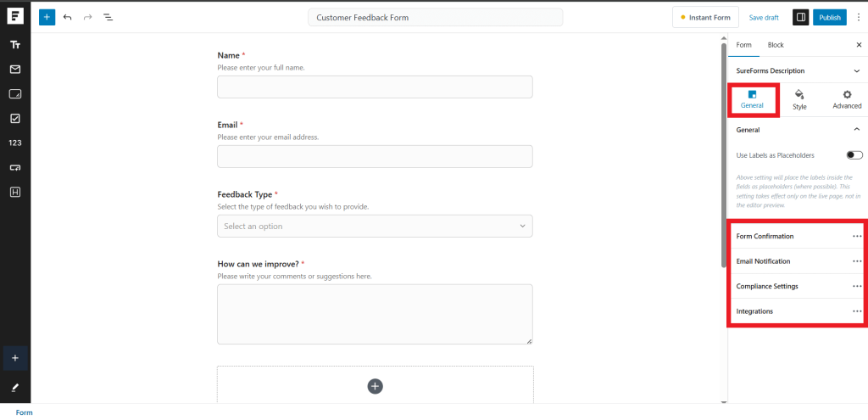The height and width of the screenshot is (420, 868).
Task: Add an Email field from sidebar
Action: click(x=15, y=70)
